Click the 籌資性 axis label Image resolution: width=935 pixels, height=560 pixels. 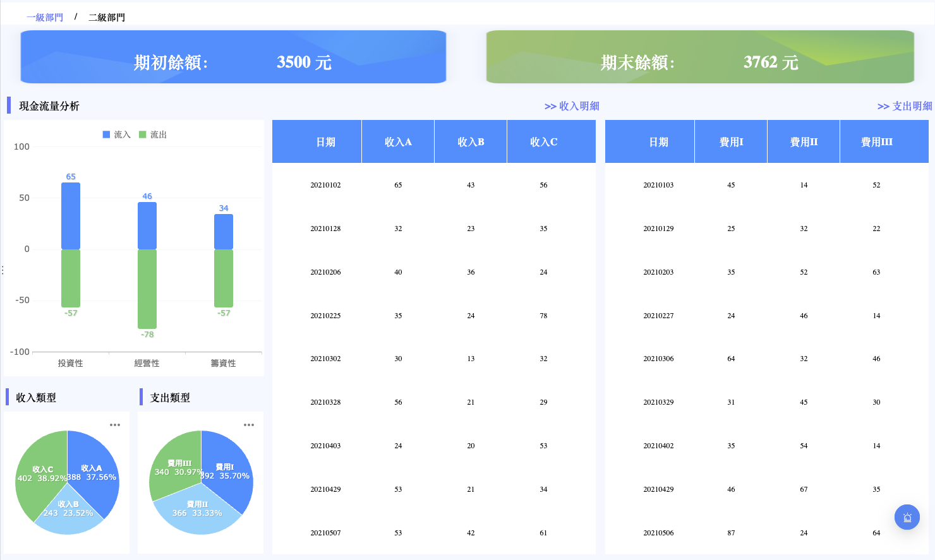click(223, 363)
